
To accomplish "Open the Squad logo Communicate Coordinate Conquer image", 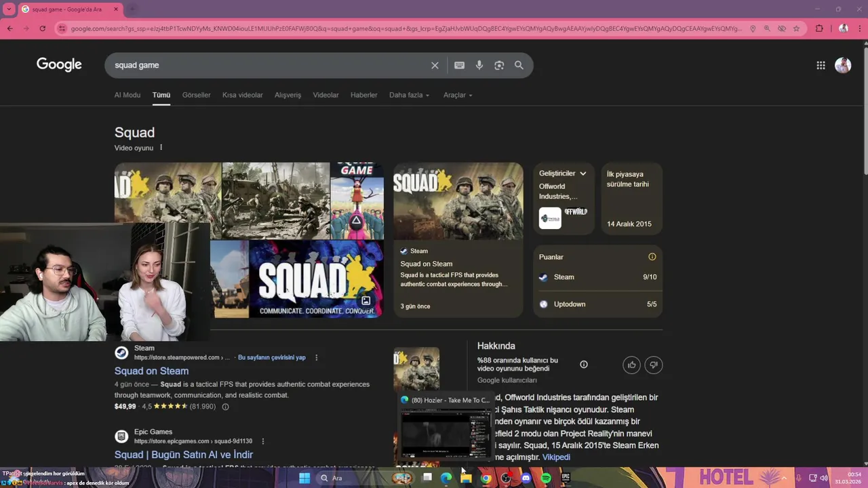I will 316,279.
